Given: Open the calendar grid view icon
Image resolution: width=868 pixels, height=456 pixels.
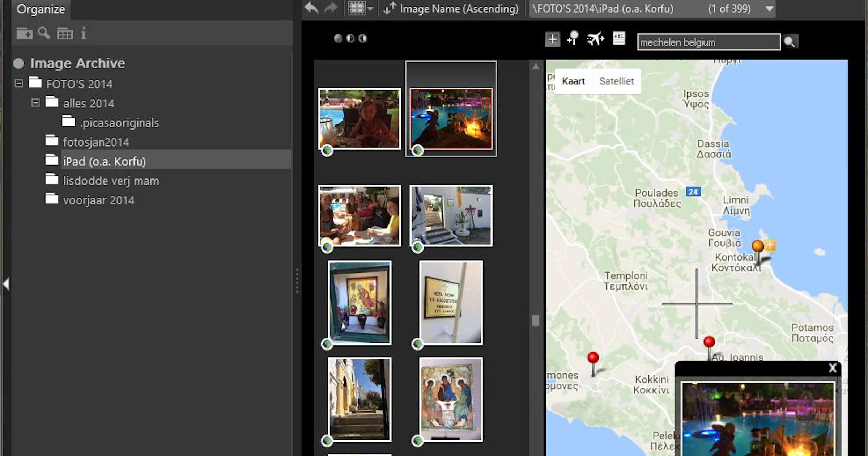Looking at the screenshot, I should tap(65, 33).
